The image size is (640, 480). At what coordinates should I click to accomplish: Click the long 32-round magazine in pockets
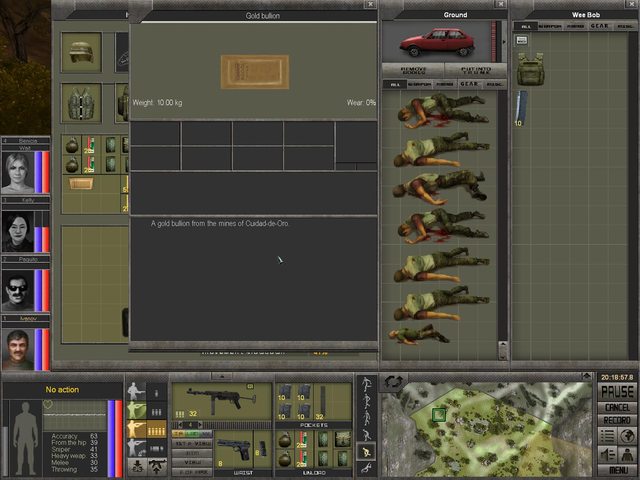pos(322,402)
